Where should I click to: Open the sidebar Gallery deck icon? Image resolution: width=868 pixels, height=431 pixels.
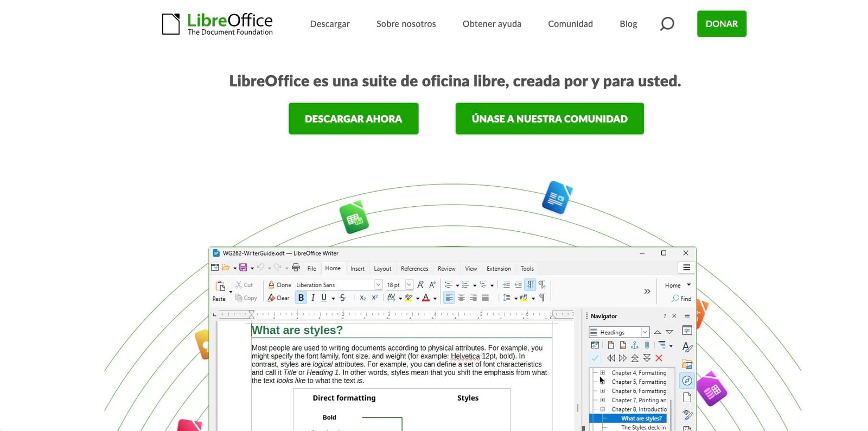point(687,364)
